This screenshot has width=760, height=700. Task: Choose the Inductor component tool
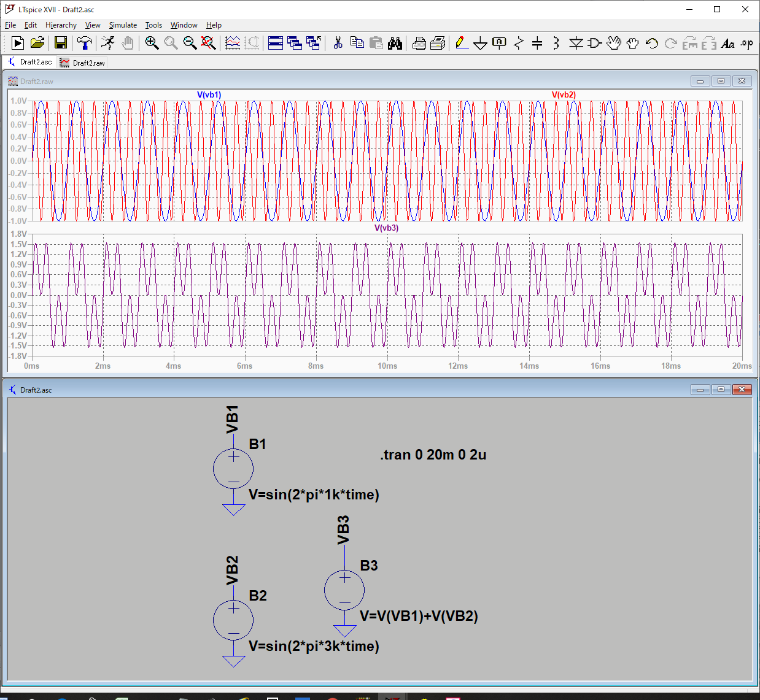pyautogui.click(x=556, y=43)
